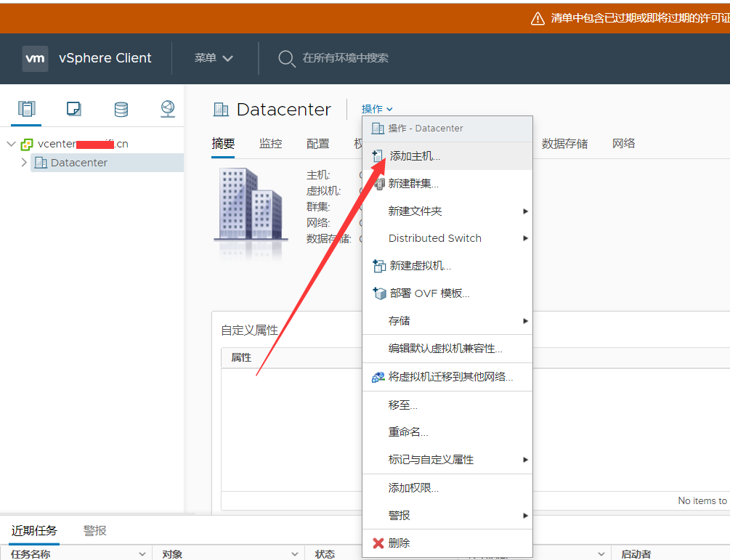Screen dimensions: 730x560
Task: Click the 自定义属性 panel heading
Action: tap(250, 330)
